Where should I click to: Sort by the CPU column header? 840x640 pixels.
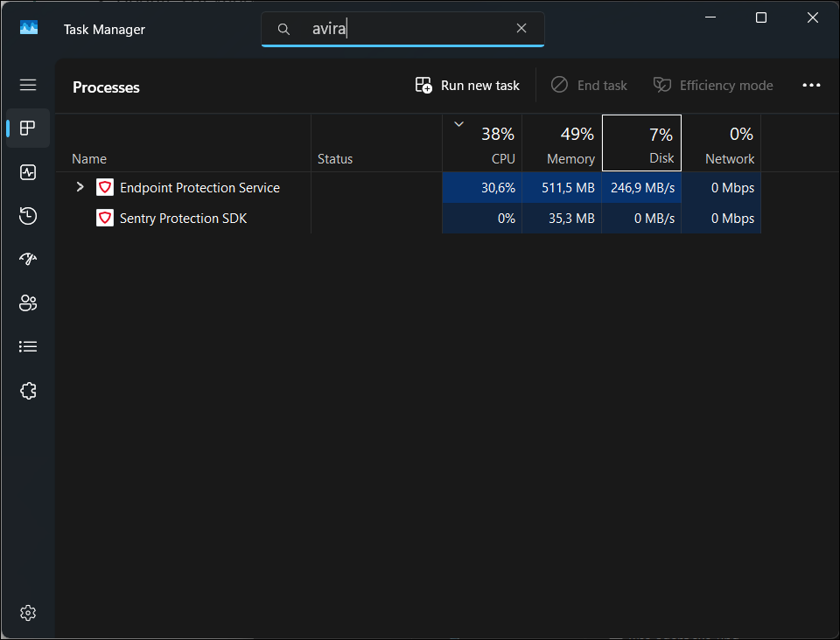click(x=482, y=143)
